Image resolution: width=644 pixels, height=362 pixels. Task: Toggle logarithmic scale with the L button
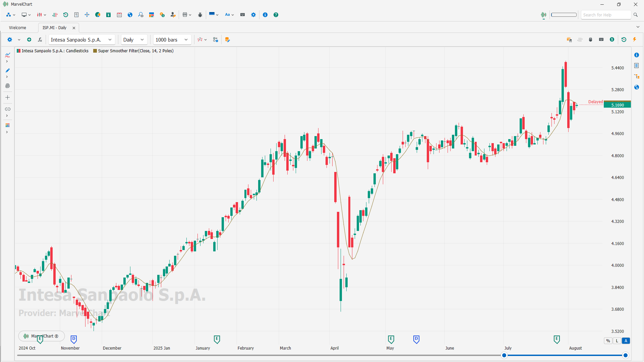[x=617, y=341]
